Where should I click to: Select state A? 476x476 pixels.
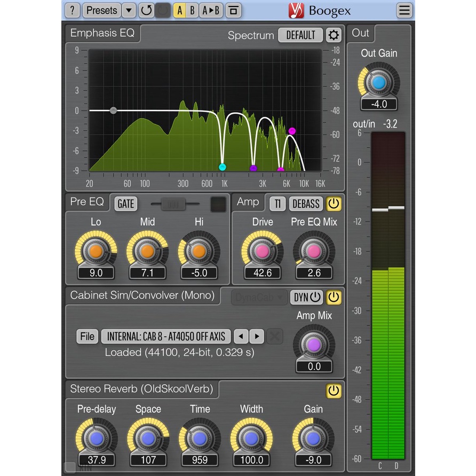click(180, 10)
